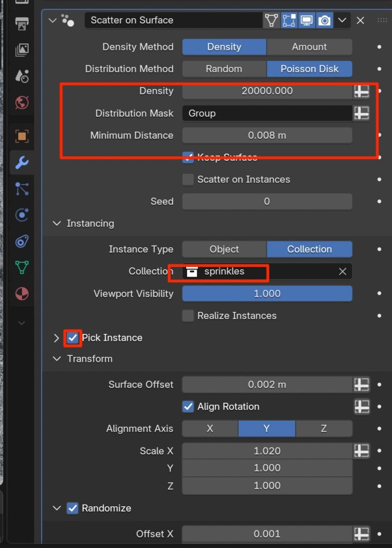The image size is (392, 548).
Task: Uncheck the Align Rotation checkbox
Action: pos(188,407)
